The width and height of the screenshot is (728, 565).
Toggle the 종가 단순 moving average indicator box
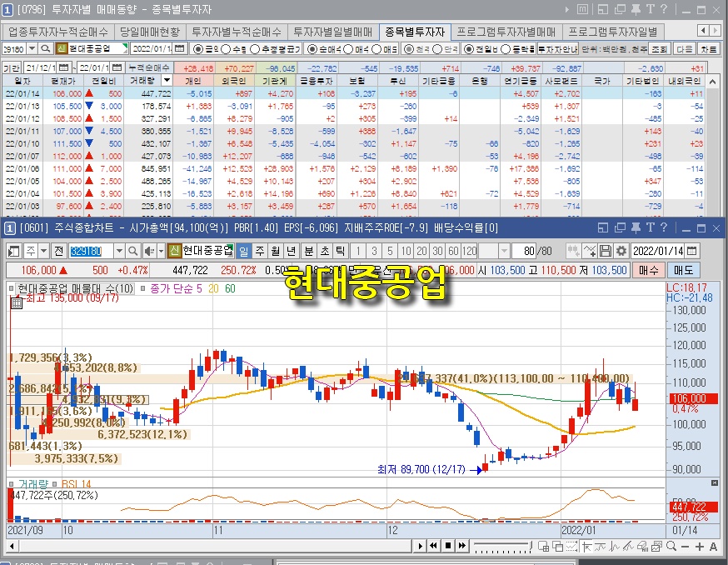tap(143, 288)
